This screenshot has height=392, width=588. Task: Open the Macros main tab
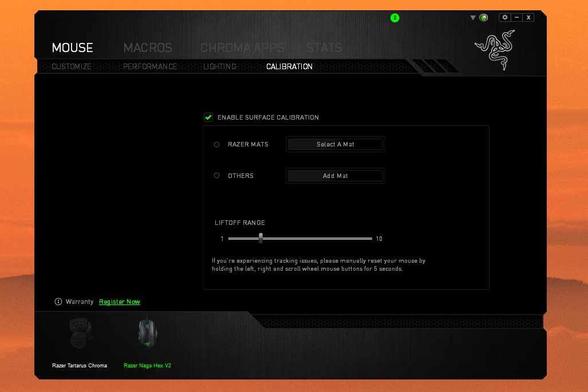148,47
